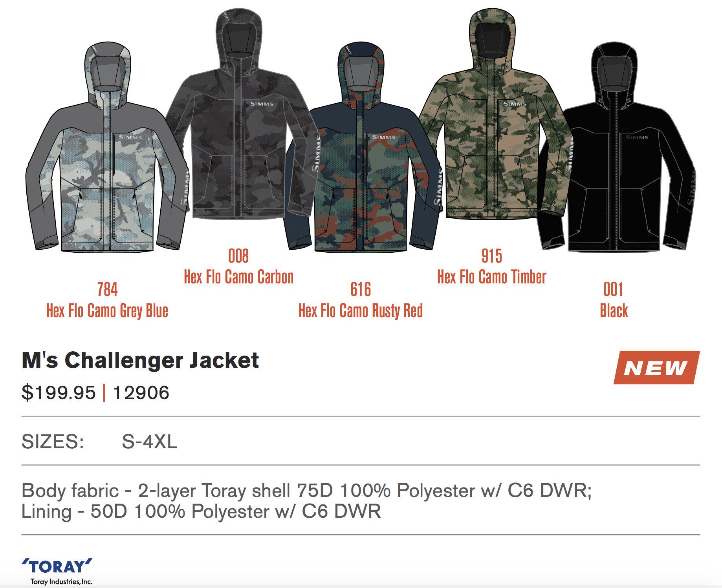Click the $199.95 price text

[x=59, y=393]
